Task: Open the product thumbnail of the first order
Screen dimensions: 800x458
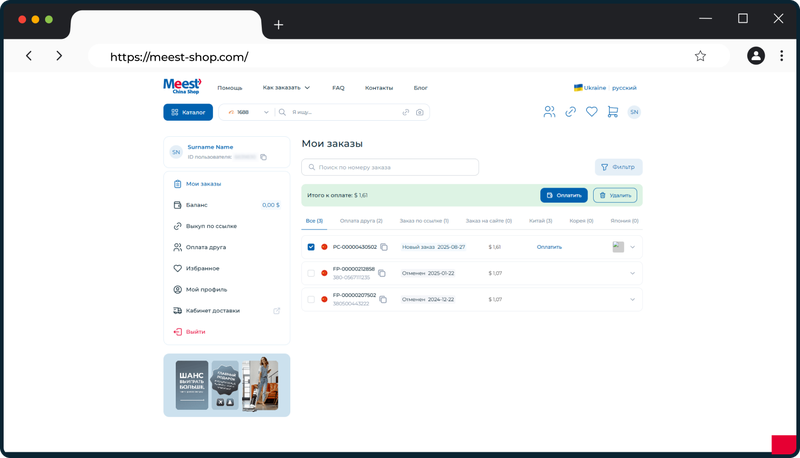Action: (x=618, y=247)
